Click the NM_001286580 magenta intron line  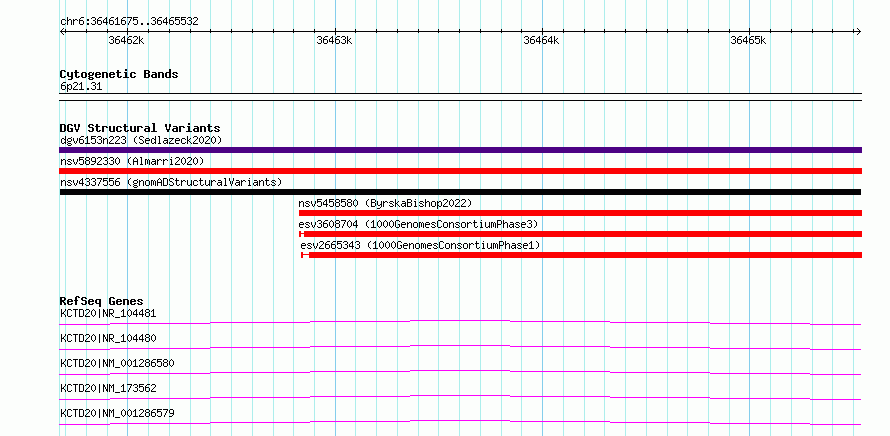coord(460,372)
